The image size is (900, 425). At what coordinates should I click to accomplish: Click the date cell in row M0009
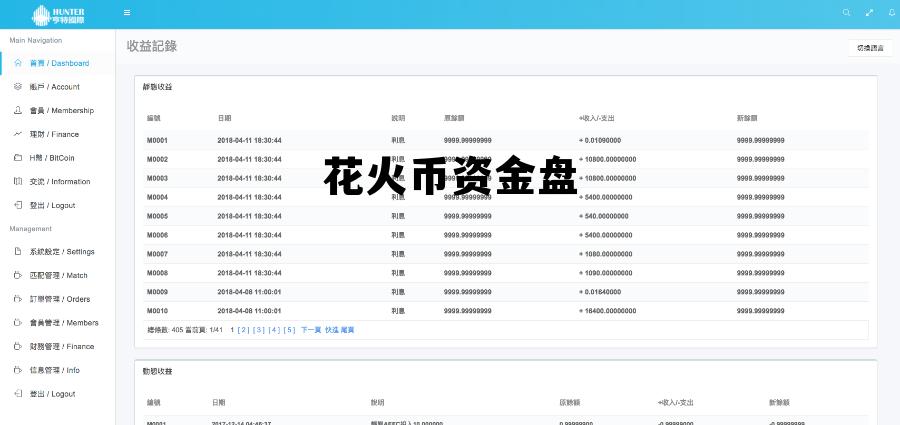pos(249,292)
